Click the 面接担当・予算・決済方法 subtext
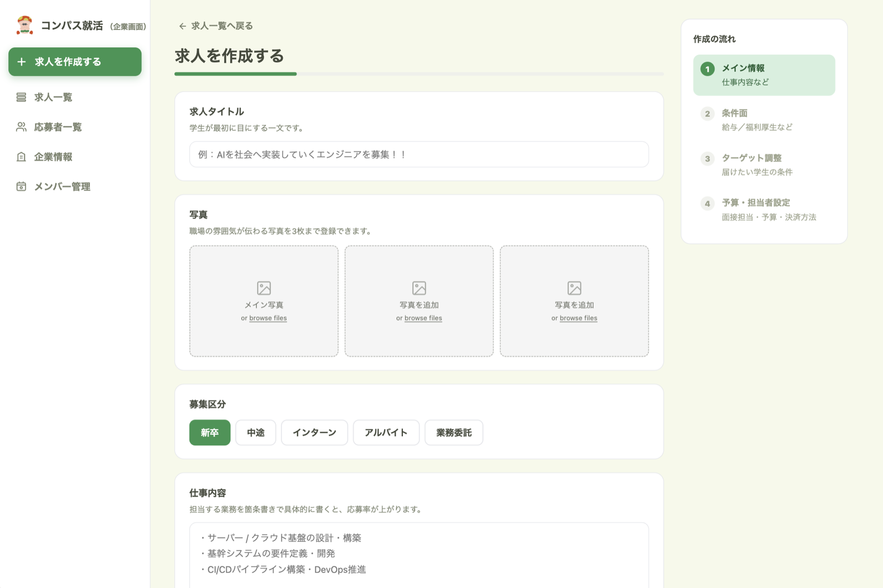The width and height of the screenshot is (883, 588). 769,217
